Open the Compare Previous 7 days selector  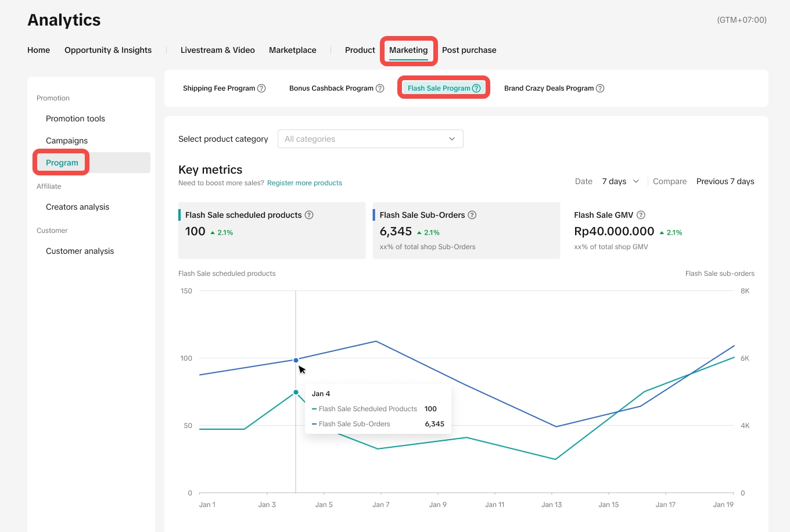725,181
